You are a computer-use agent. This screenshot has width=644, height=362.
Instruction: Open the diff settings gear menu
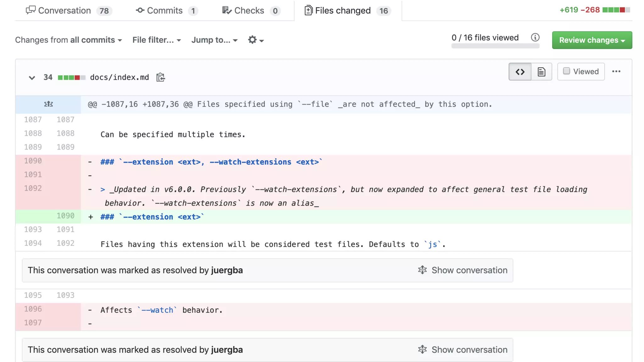[x=255, y=40]
